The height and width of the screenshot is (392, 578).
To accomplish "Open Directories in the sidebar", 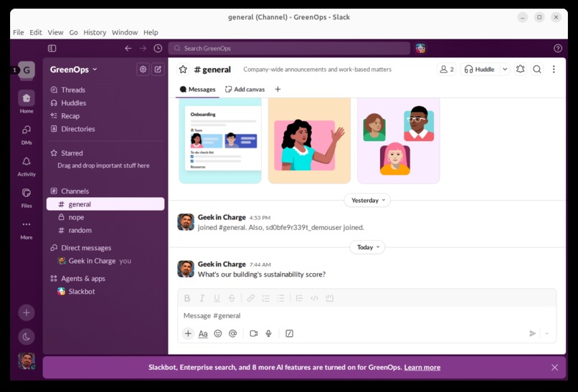I will tap(105, 129).
